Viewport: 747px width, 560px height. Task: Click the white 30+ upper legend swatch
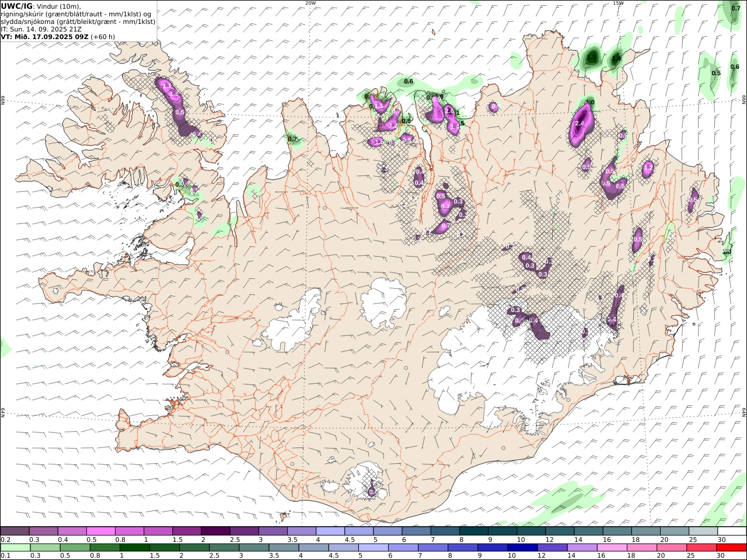732,531
